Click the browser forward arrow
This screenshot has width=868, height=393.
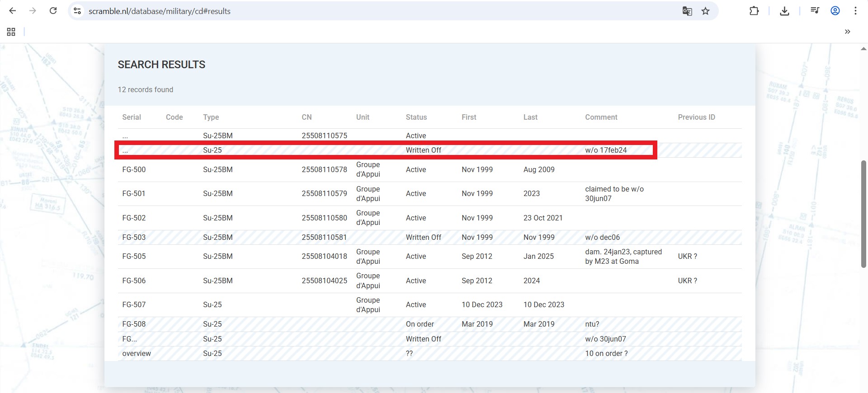[33, 11]
